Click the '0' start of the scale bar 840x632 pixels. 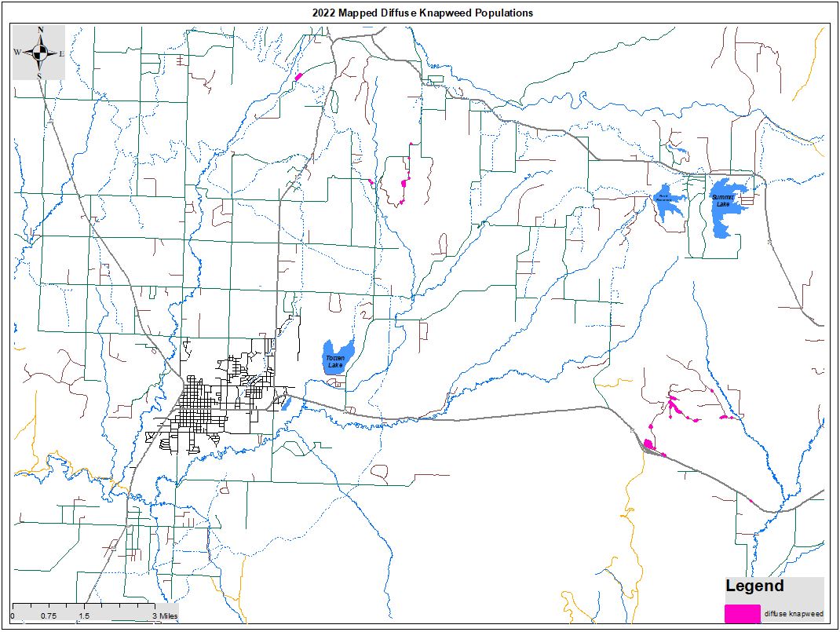pos(13,616)
